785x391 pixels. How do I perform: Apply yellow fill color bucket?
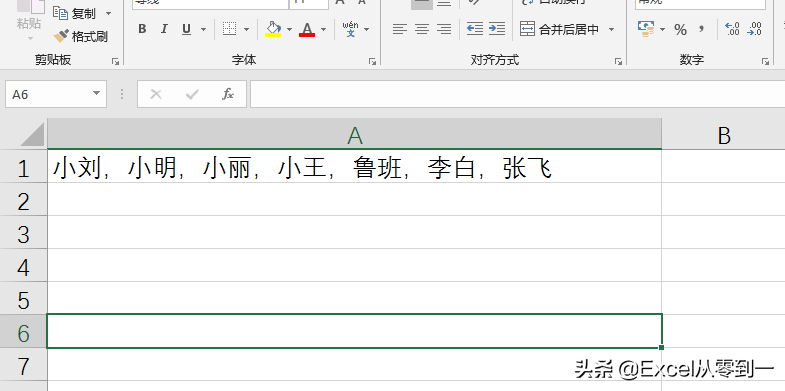273,29
